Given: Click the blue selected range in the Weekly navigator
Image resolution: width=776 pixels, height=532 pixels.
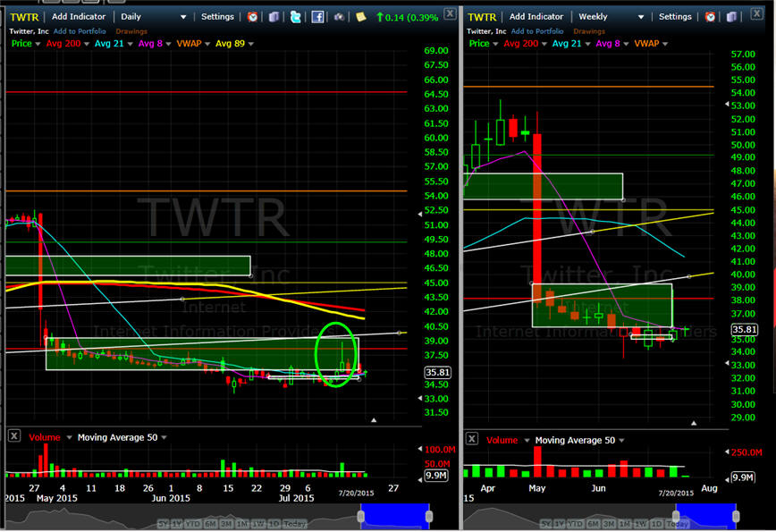Looking at the screenshot, I should [x=705, y=516].
